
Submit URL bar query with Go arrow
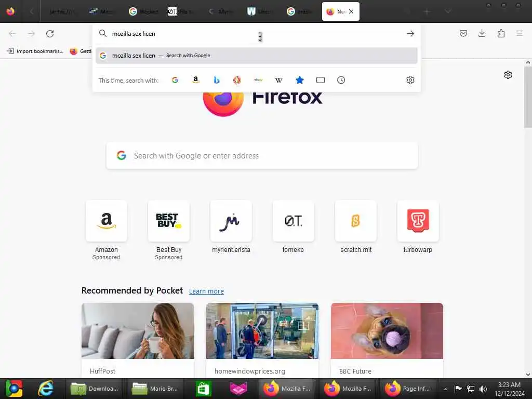tap(410, 34)
